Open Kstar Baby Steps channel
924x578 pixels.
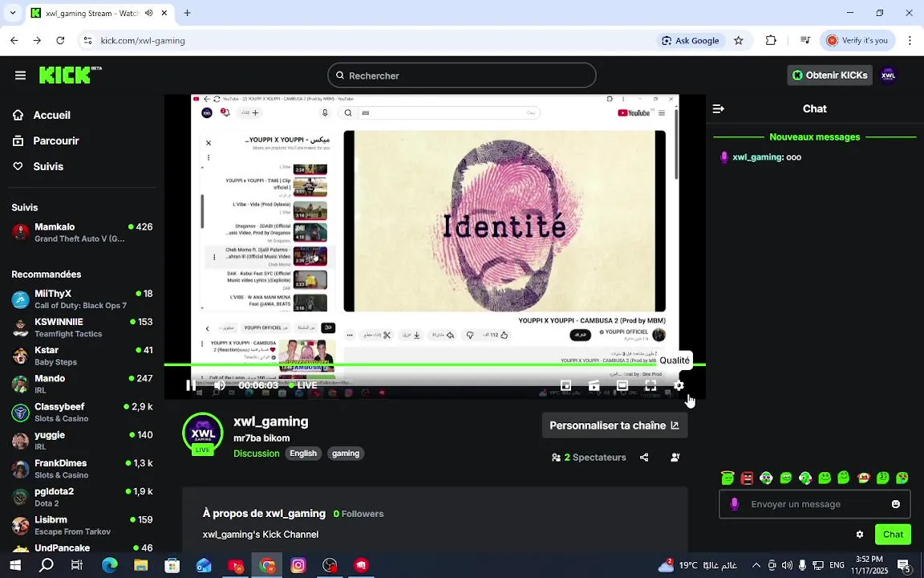[x=82, y=356]
